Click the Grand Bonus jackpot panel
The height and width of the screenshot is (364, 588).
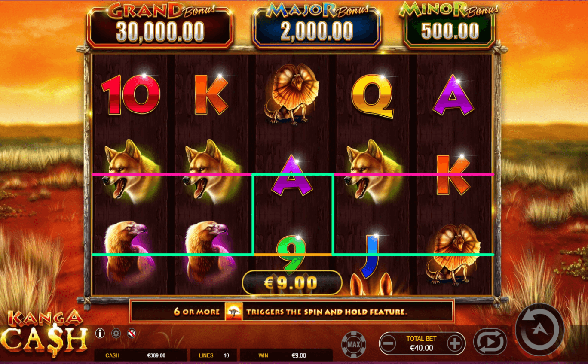click(160, 26)
